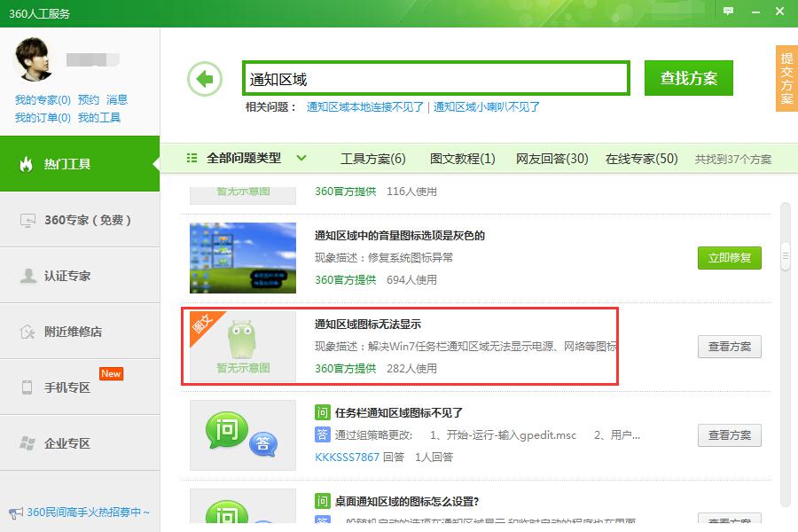798x532 pixels.
Task: Open the XP desktop thumbnail preview
Action: pyautogui.click(x=243, y=258)
